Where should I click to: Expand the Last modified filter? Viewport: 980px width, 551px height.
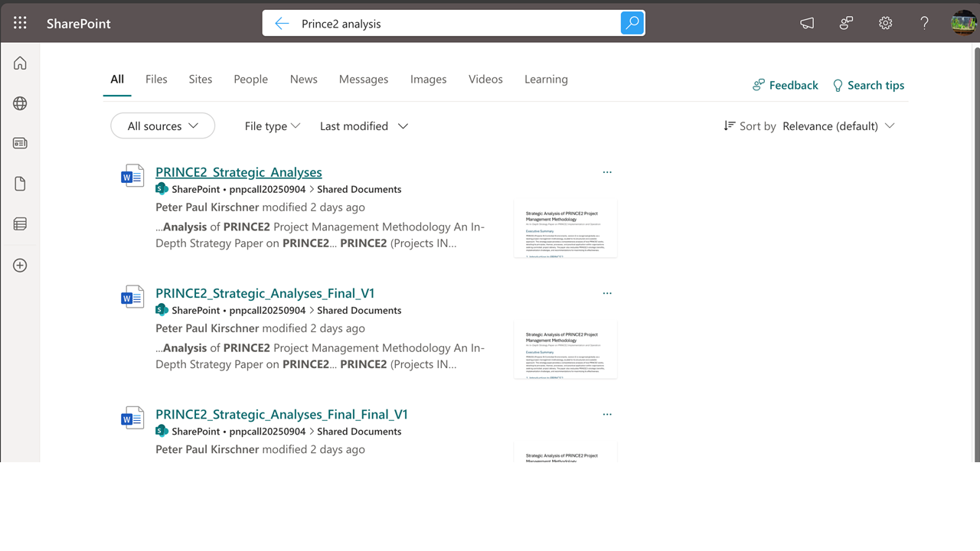(364, 126)
